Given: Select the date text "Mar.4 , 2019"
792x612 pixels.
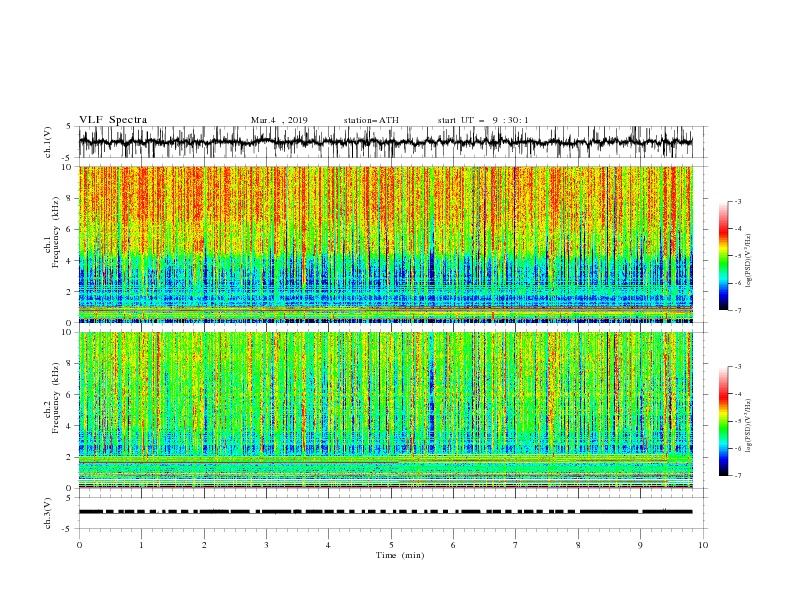Looking at the screenshot, I should pyautogui.click(x=279, y=120).
